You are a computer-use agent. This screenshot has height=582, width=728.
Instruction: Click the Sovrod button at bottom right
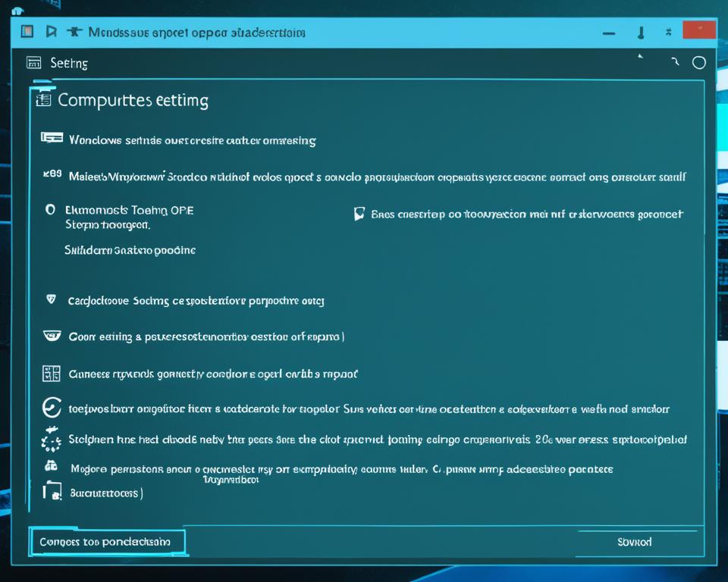(635, 541)
